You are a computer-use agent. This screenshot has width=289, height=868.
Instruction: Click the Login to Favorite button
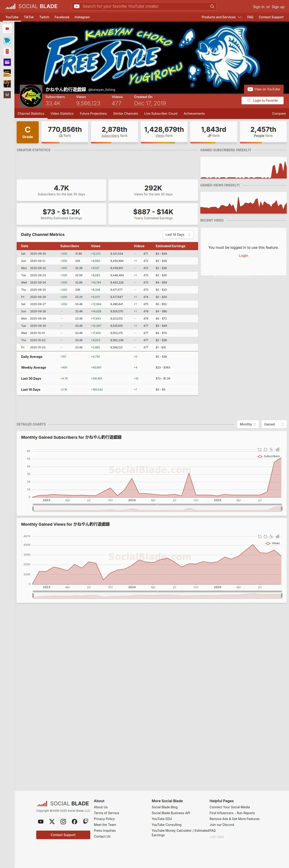click(262, 101)
